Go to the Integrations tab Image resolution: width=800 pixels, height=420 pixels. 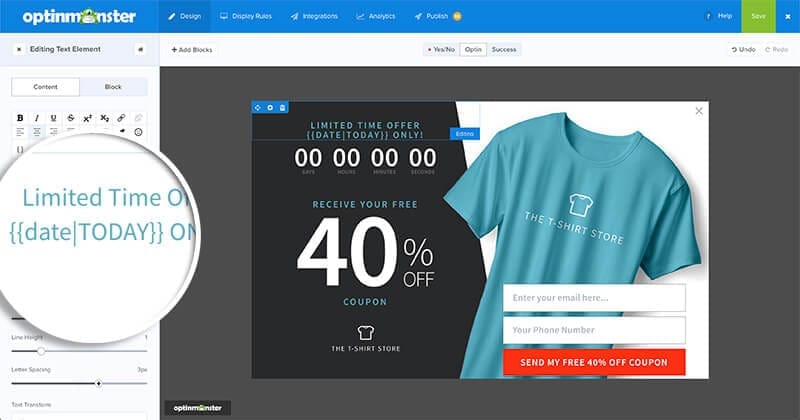(314, 16)
